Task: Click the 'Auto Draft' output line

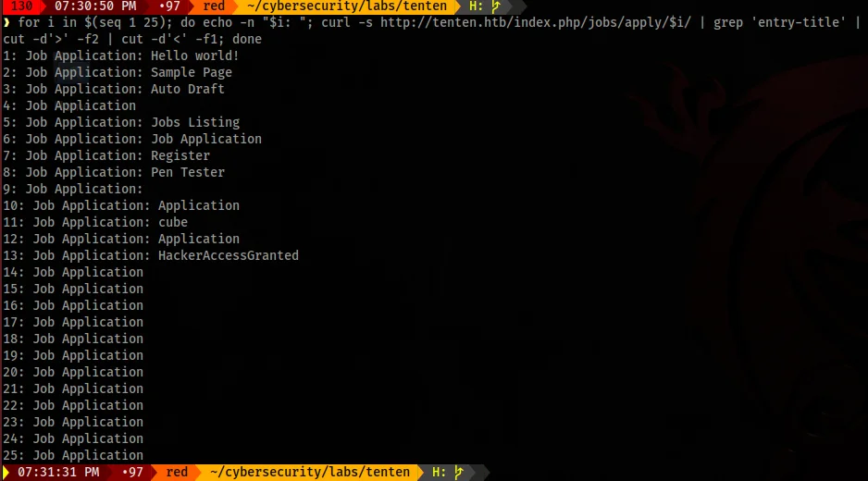Action: 114,89
